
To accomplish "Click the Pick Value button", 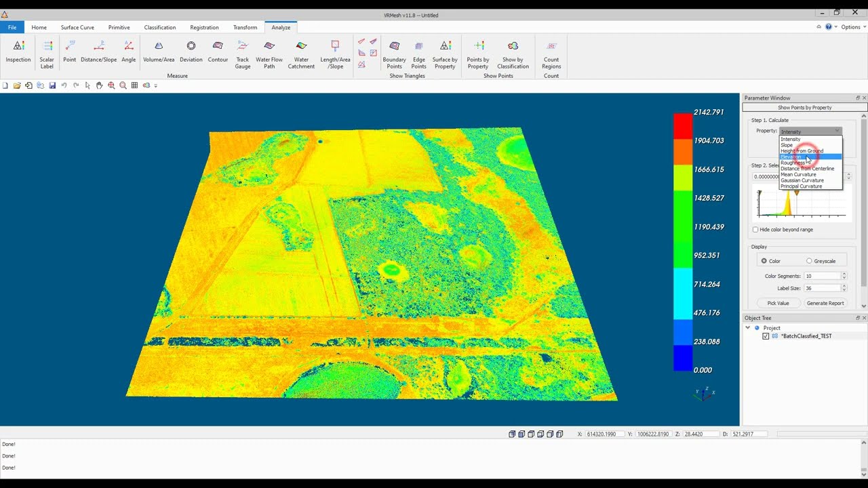I will pyautogui.click(x=778, y=303).
